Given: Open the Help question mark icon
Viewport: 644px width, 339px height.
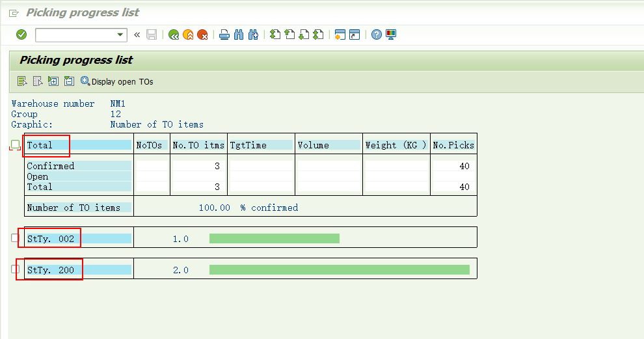Looking at the screenshot, I should (376, 35).
